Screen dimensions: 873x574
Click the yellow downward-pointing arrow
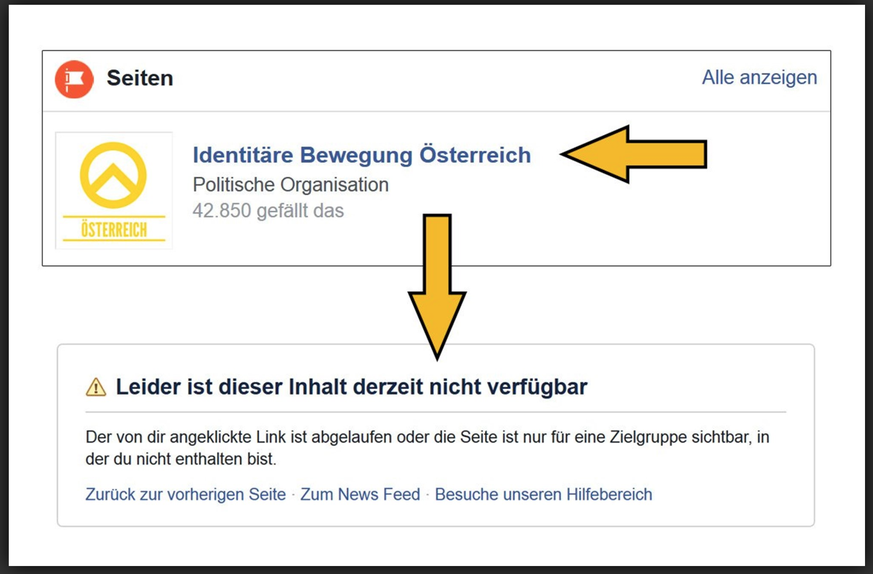437,285
